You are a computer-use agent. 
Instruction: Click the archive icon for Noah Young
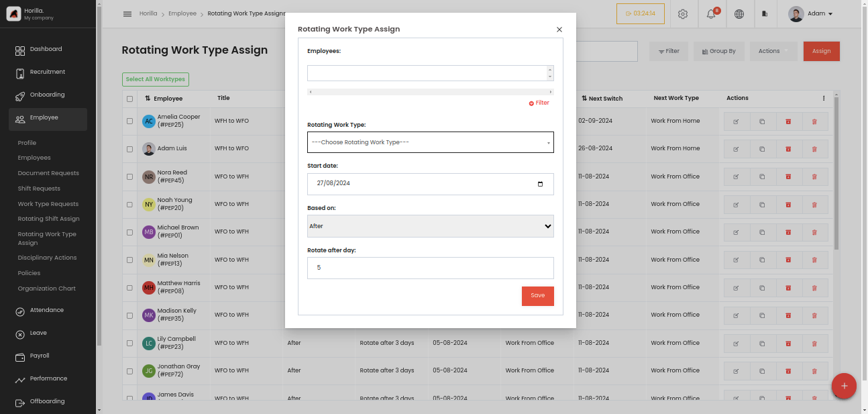point(788,205)
